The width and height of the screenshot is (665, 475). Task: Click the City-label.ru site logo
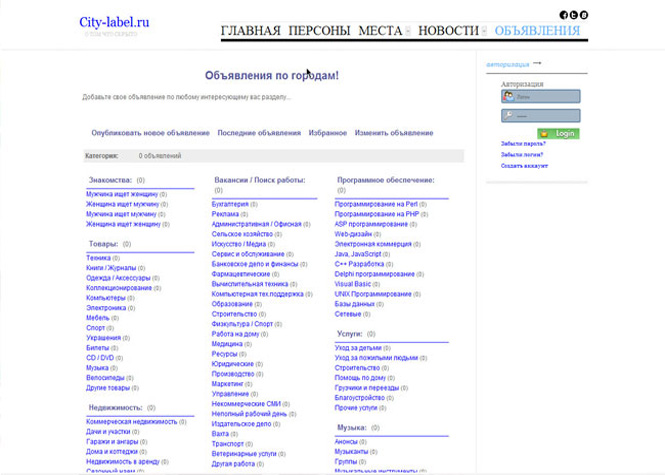click(x=114, y=21)
